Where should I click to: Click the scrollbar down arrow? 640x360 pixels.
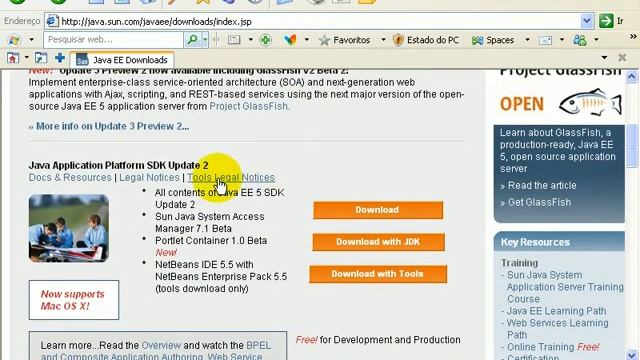[631, 354]
